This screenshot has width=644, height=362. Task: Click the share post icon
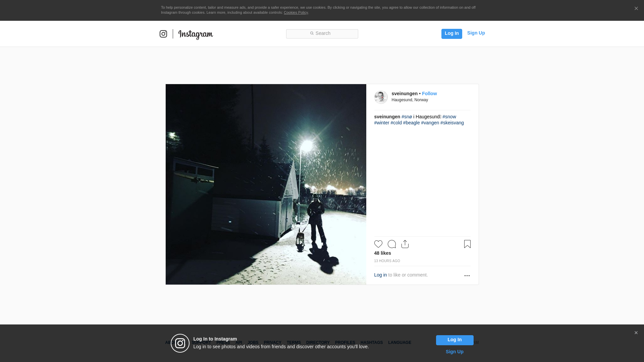[405, 244]
